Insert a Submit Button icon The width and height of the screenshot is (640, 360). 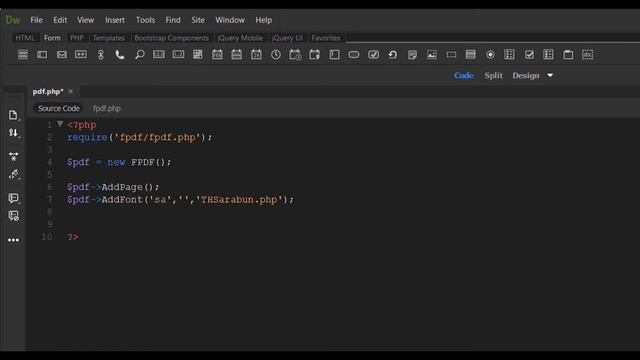click(373, 55)
